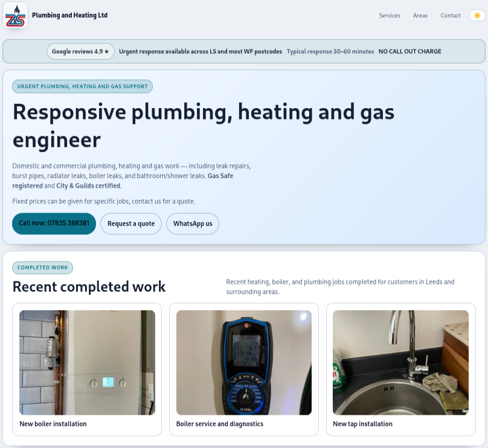488x448 pixels.
Task: Click the New tap installation caption
Action: tap(362, 424)
